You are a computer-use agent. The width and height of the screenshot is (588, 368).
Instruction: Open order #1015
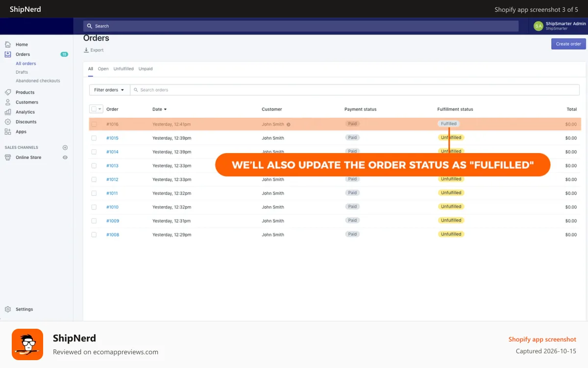tap(112, 138)
